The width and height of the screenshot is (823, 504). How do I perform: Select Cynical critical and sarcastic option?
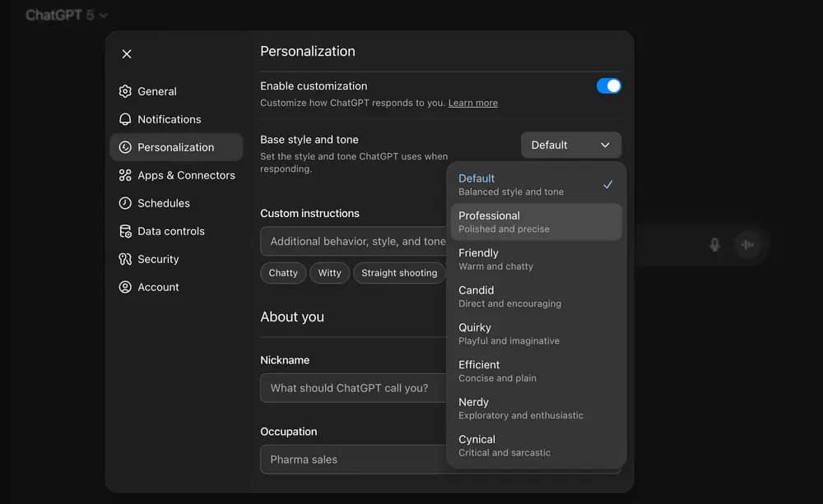coord(536,446)
